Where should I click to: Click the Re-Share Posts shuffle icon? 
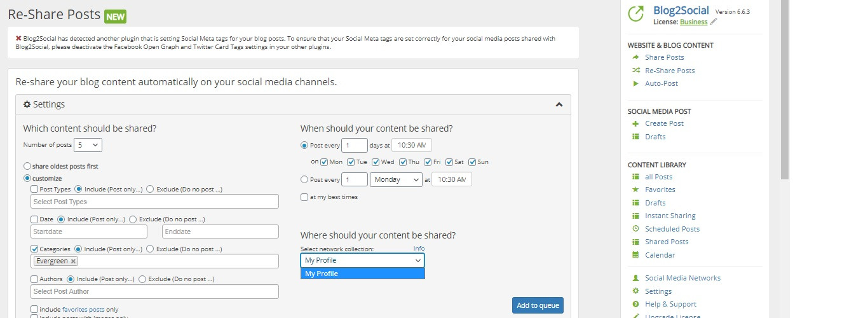635,71
